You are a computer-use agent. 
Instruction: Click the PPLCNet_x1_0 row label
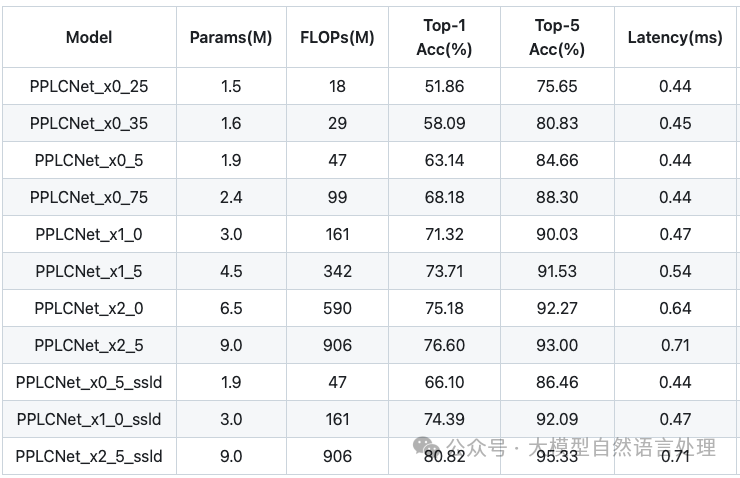point(89,234)
